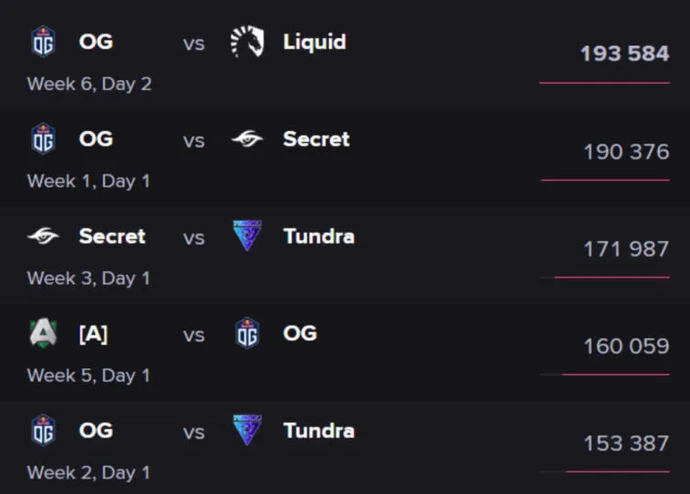Viewport: 690px width, 494px height.
Task: Click Secret logo in Secret vs Tundra row
Action: pos(43,237)
